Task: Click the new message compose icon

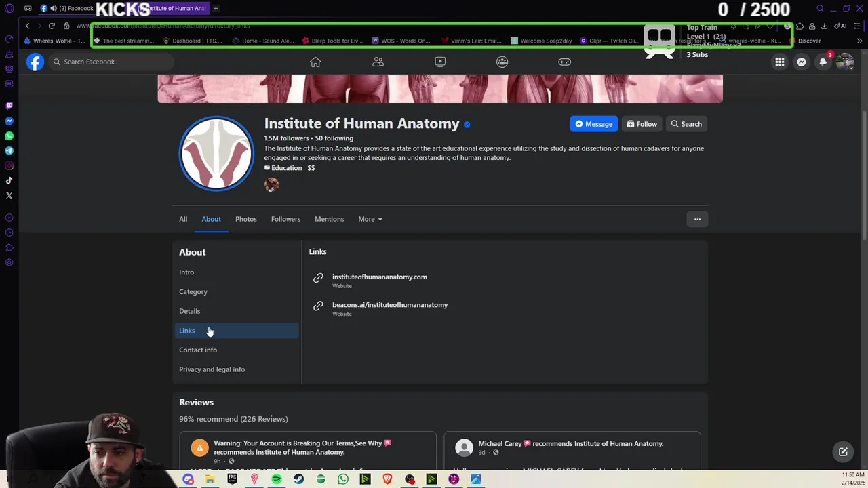Action: coord(843,452)
